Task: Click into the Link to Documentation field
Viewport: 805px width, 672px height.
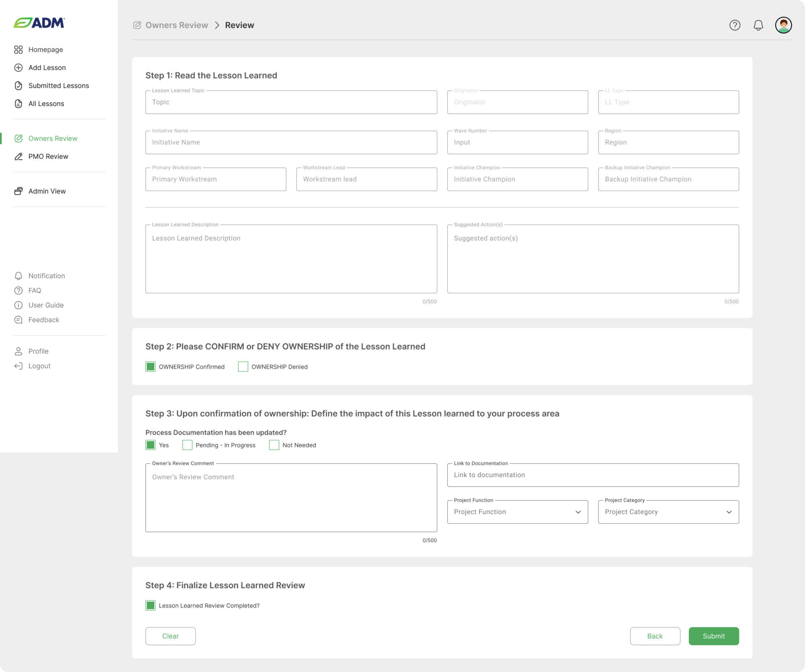Action: click(x=593, y=475)
